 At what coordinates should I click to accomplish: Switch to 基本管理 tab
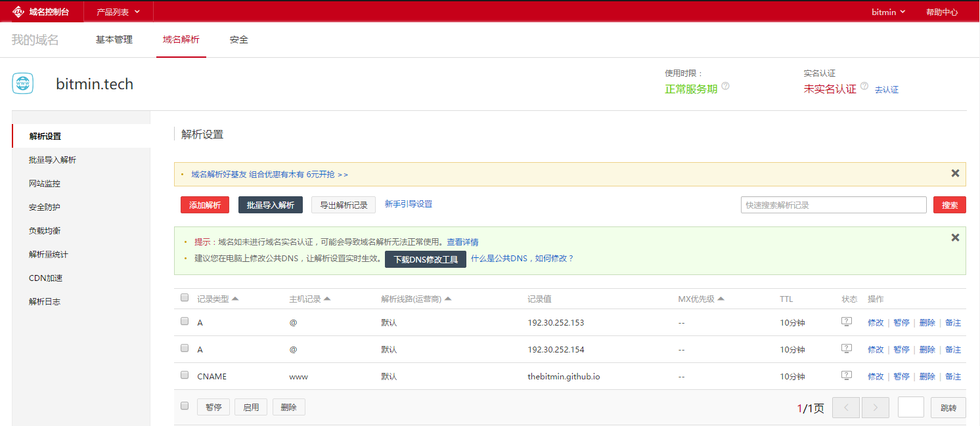pyautogui.click(x=114, y=39)
